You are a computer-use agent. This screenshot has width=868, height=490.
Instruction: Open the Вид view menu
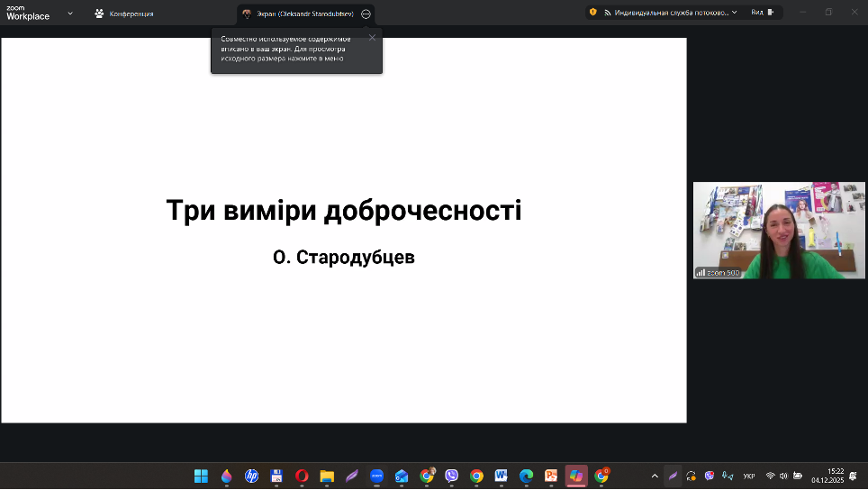[x=762, y=13]
